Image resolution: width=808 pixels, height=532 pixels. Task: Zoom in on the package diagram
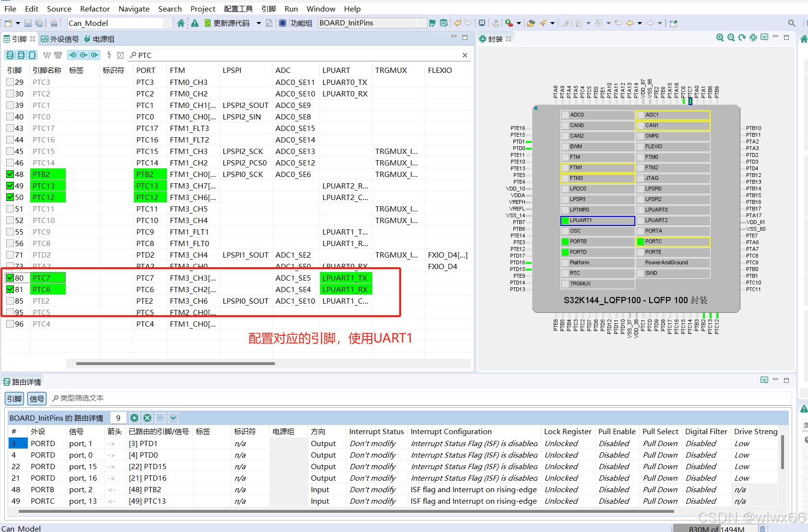tap(720, 37)
